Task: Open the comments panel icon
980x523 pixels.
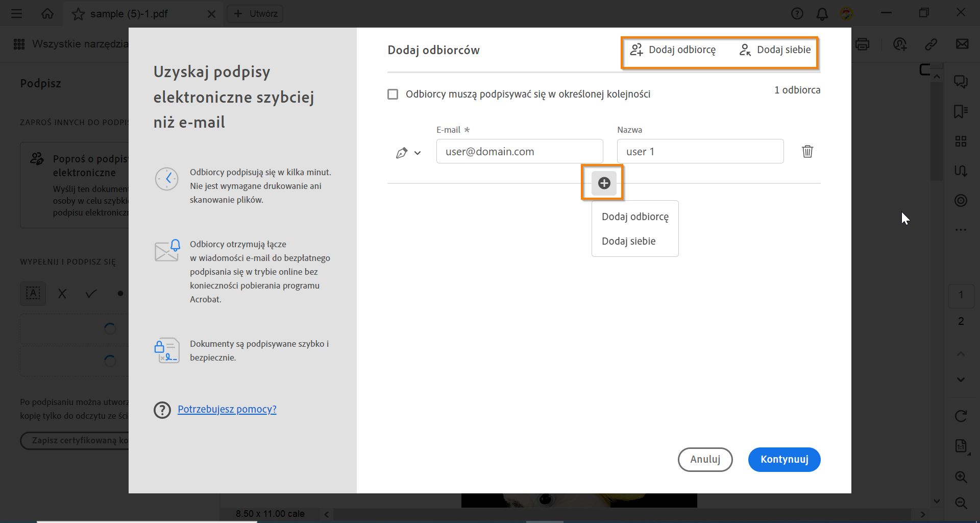Action: (x=961, y=82)
